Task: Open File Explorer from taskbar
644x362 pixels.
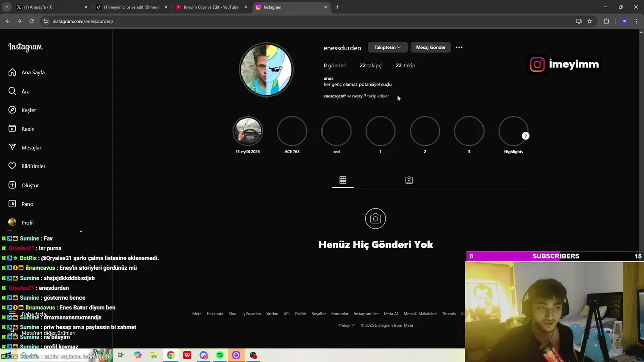Action: coord(154,355)
